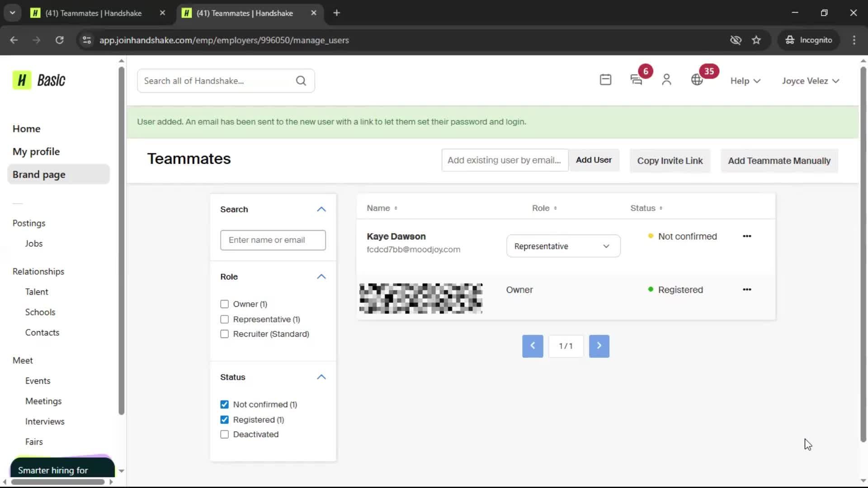
Task: Click Add Teammate Manually button
Action: (x=779, y=161)
